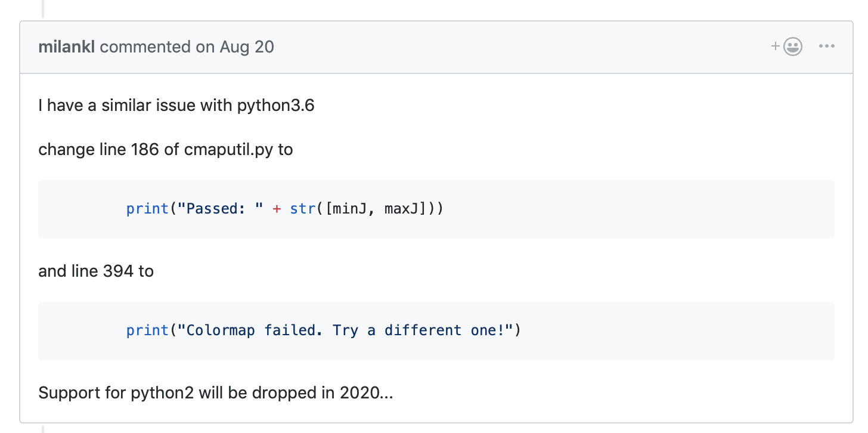Screen dimensions: 868x433
Task: Click the sentence mentioning python3.6
Action: (176, 106)
